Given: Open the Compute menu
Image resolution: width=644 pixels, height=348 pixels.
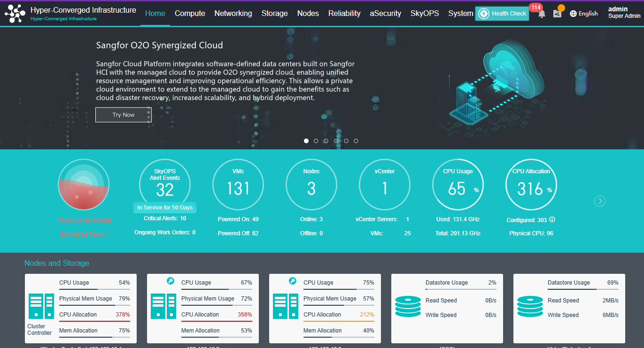Looking at the screenshot, I should coord(190,14).
